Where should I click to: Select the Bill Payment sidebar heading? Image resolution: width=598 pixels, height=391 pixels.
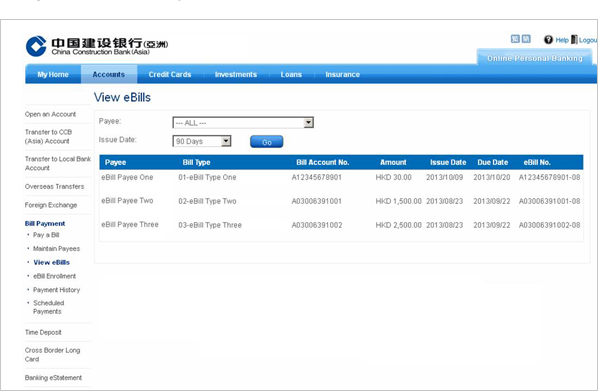pyautogui.click(x=45, y=224)
